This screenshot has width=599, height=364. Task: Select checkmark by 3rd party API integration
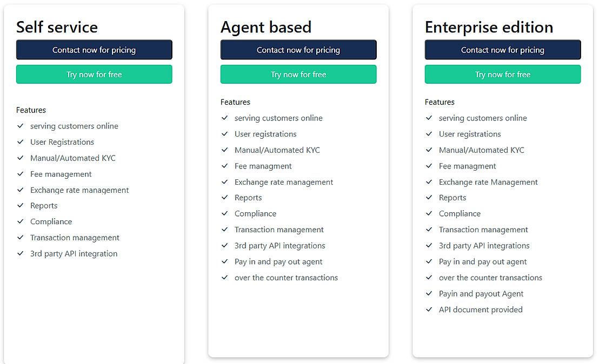coord(21,253)
